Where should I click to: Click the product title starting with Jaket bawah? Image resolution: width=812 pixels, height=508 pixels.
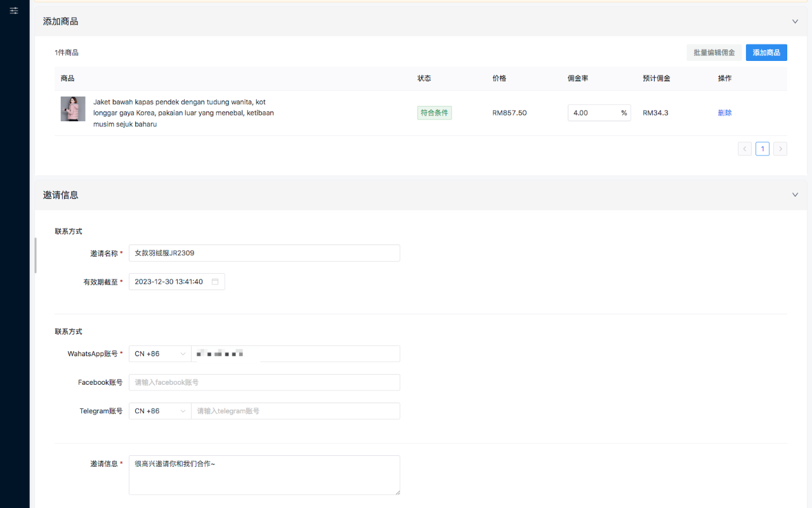184,113
